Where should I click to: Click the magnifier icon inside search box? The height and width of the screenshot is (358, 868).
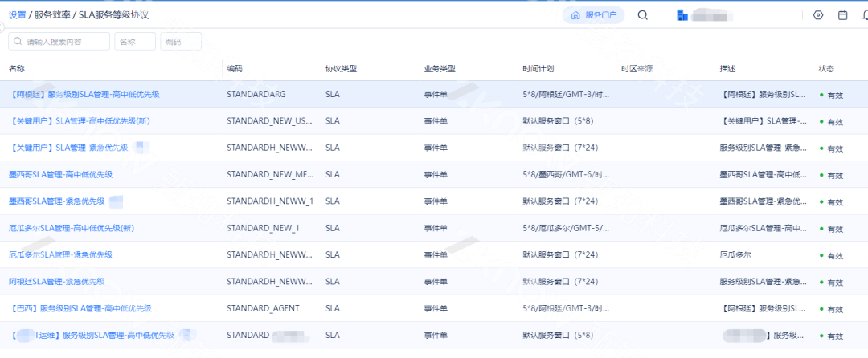[17, 42]
